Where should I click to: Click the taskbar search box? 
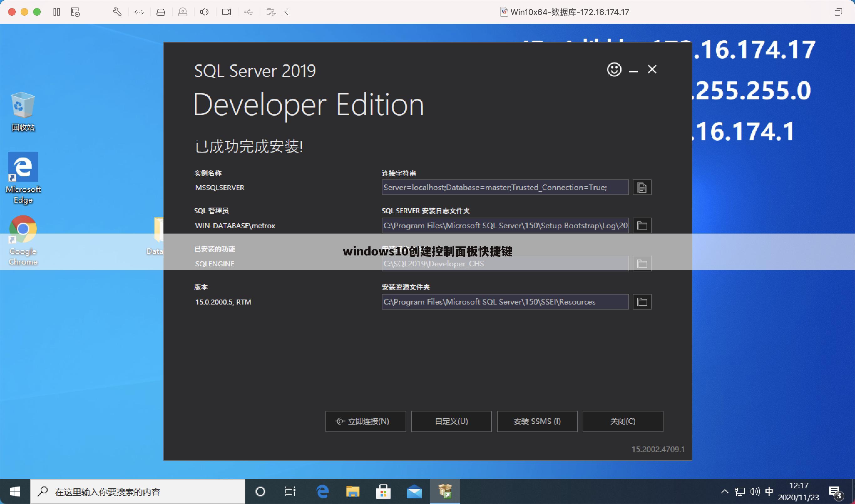click(x=138, y=492)
